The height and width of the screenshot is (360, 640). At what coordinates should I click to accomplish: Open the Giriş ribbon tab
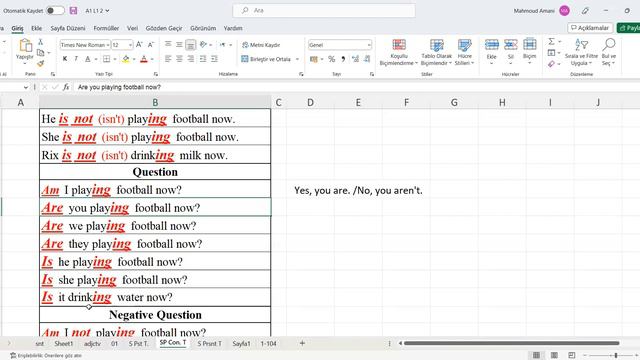pyautogui.click(x=17, y=28)
